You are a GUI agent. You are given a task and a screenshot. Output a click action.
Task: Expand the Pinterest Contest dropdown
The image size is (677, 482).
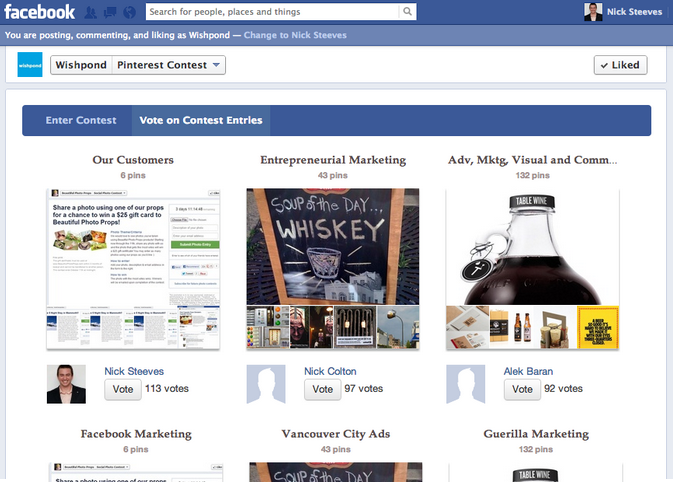(169, 65)
